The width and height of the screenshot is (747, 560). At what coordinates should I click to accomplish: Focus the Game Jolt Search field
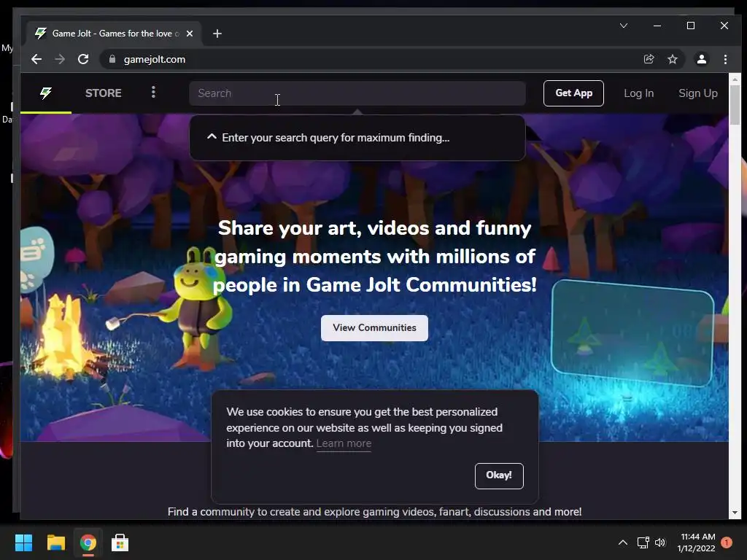357,93
